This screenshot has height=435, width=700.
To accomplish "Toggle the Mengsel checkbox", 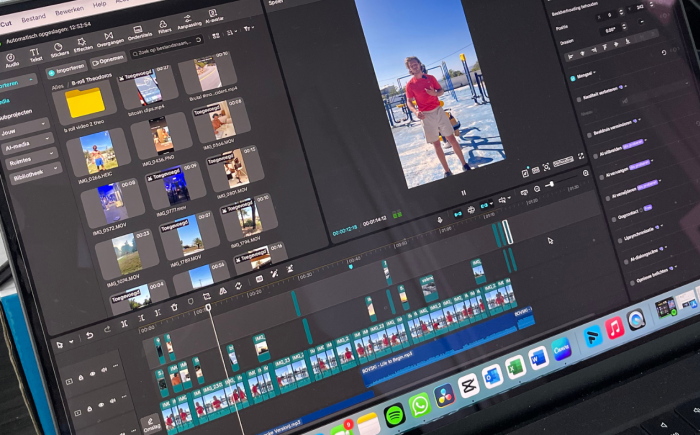I will click(x=572, y=77).
